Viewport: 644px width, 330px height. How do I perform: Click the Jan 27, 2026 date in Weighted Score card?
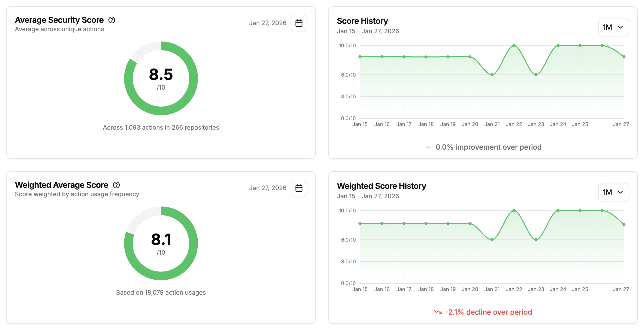[268, 188]
